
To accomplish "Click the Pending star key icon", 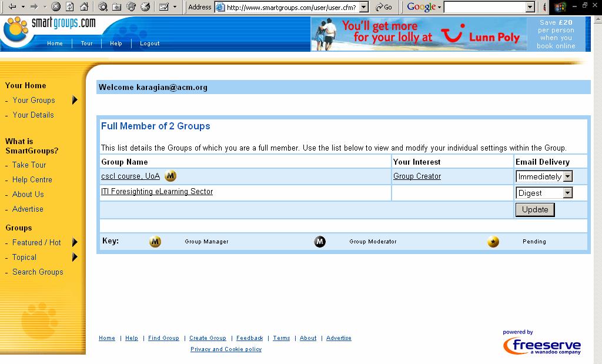I will click(x=493, y=242).
